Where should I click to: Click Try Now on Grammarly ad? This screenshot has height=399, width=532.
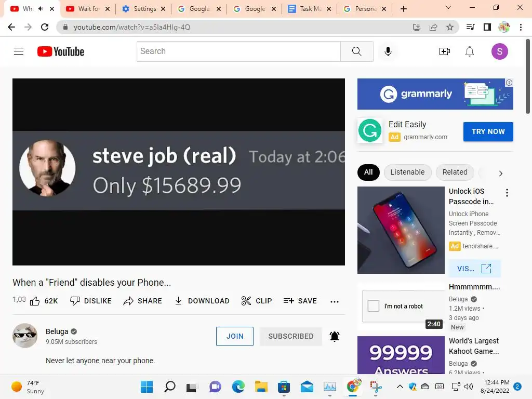pyautogui.click(x=488, y=131)
